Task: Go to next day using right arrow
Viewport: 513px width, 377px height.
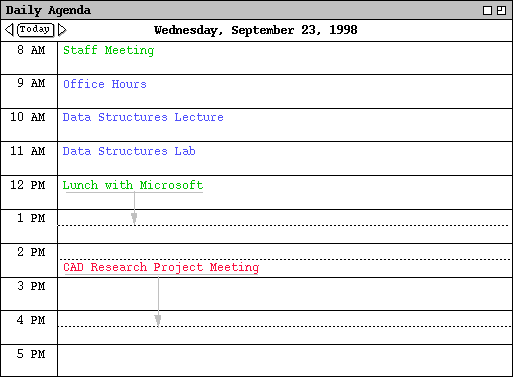Action: coord(62,30)
